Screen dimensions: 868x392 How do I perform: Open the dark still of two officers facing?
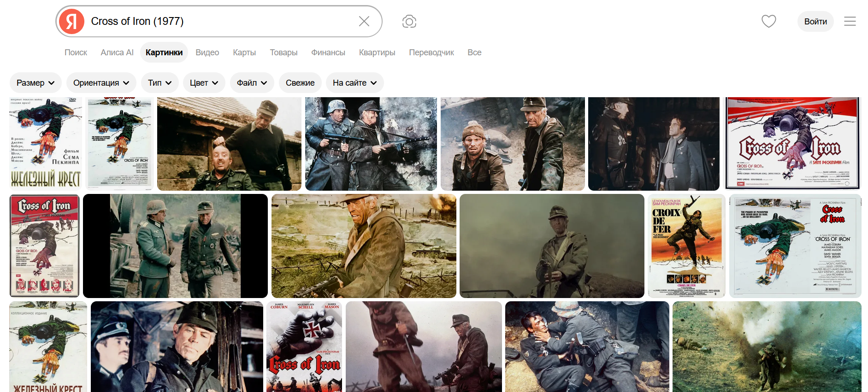(654, 144)
